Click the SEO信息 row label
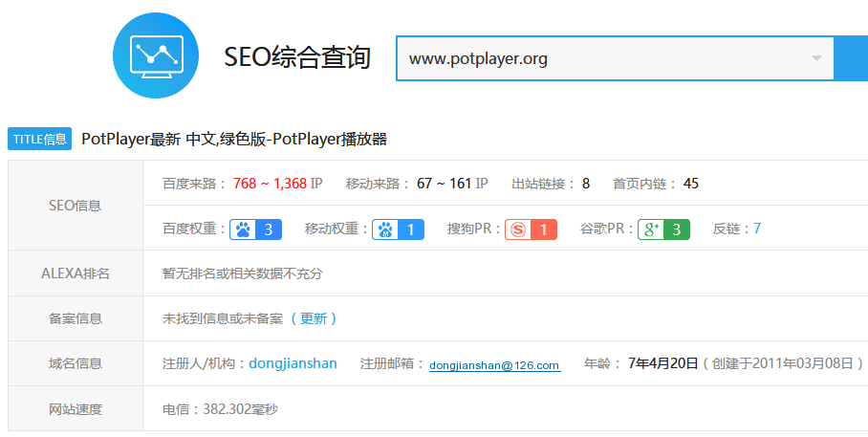This screenshot has width=868, height=437. coord(76,206)
